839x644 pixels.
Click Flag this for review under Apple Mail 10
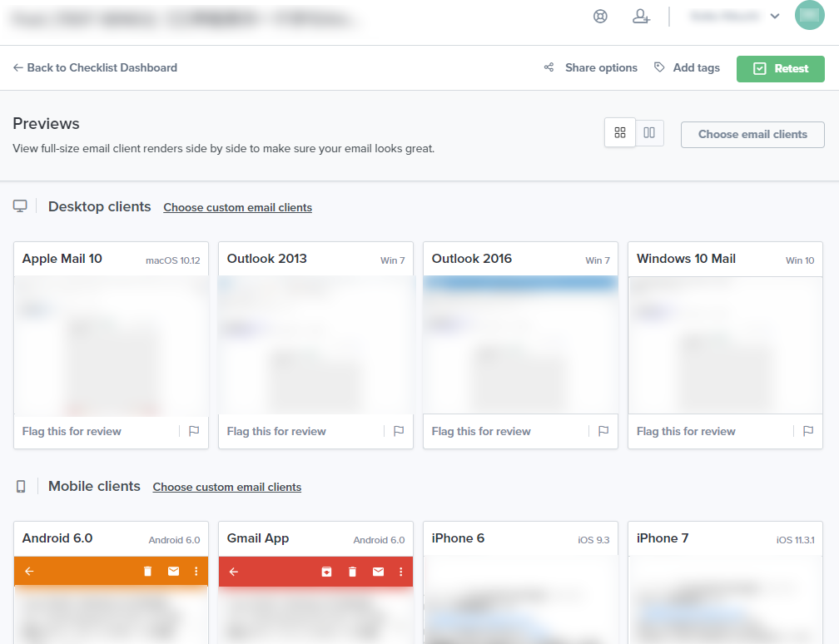tap(72, 431)
